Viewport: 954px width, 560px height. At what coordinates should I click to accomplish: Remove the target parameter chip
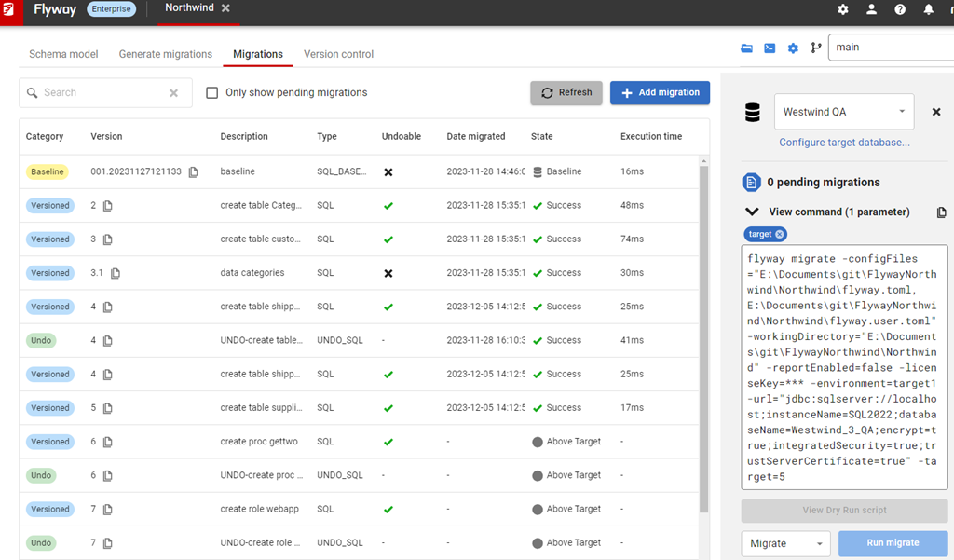pos(780,235)
